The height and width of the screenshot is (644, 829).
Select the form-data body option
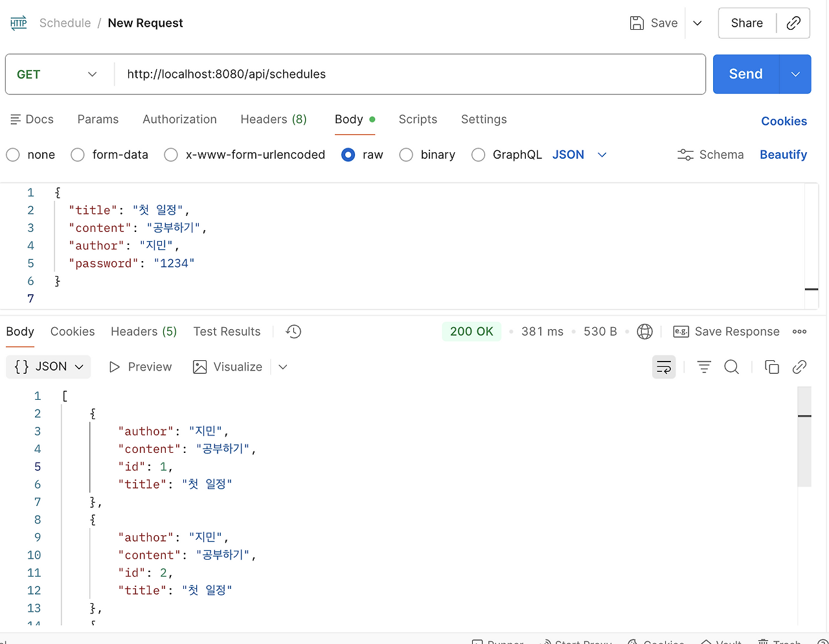click(78, 155)
